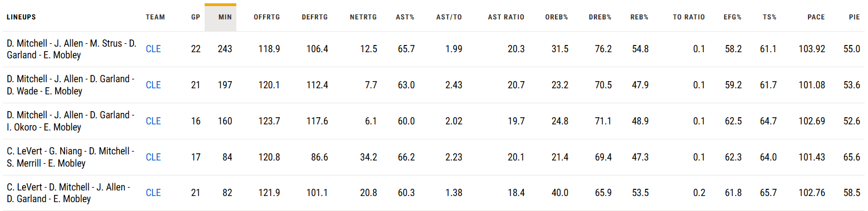This screenshot has height=211, width=868.
Task: Sort by PIE column header
Action: coord(855,17)
